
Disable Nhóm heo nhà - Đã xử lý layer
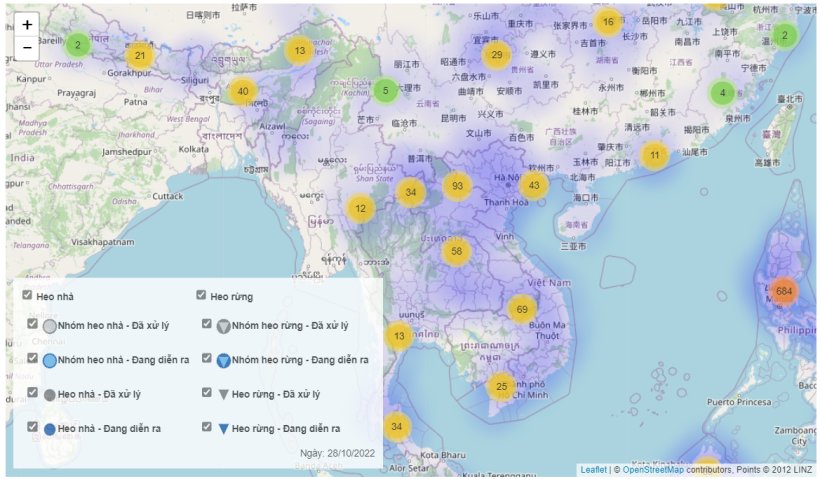click(33, 324)
